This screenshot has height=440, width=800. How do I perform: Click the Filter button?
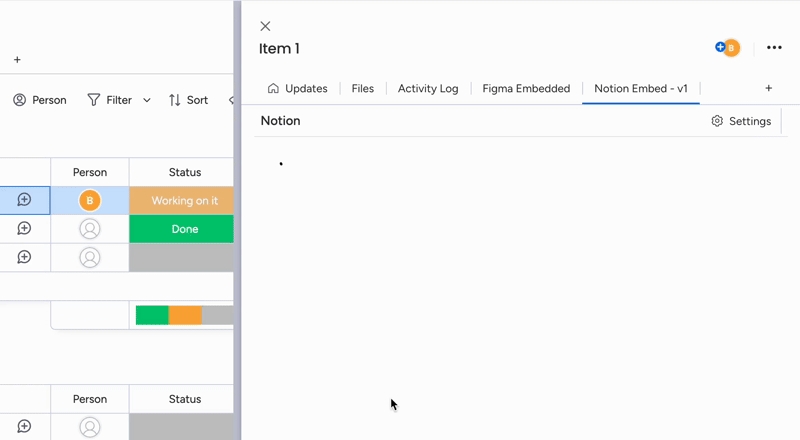[x=110, y=100]
